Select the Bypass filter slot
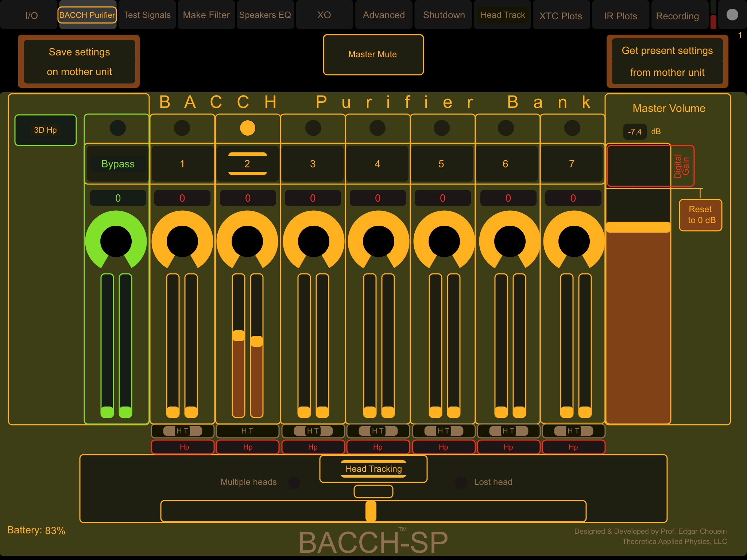This screenshot has width=747, height=560. pyautogui.click(x=117, y=164)
